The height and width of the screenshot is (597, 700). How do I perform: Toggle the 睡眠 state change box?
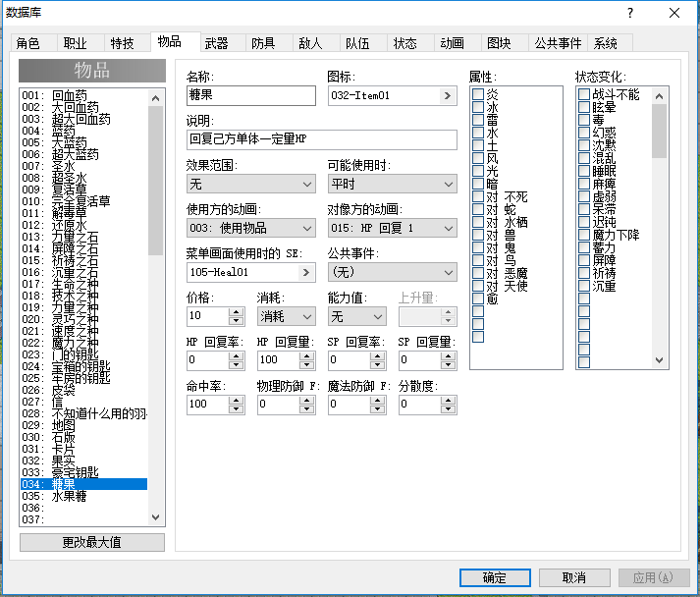point(584,171)
